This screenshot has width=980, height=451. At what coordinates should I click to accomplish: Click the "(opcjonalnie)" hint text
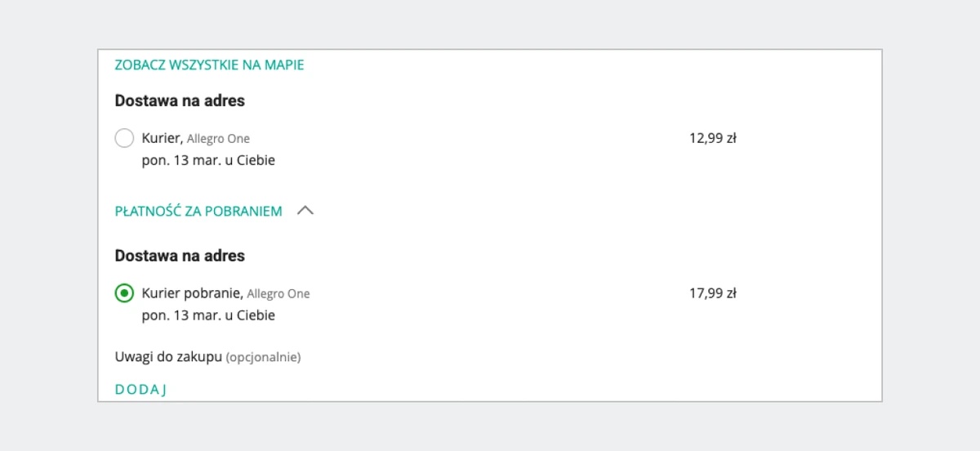click(263, 357)
